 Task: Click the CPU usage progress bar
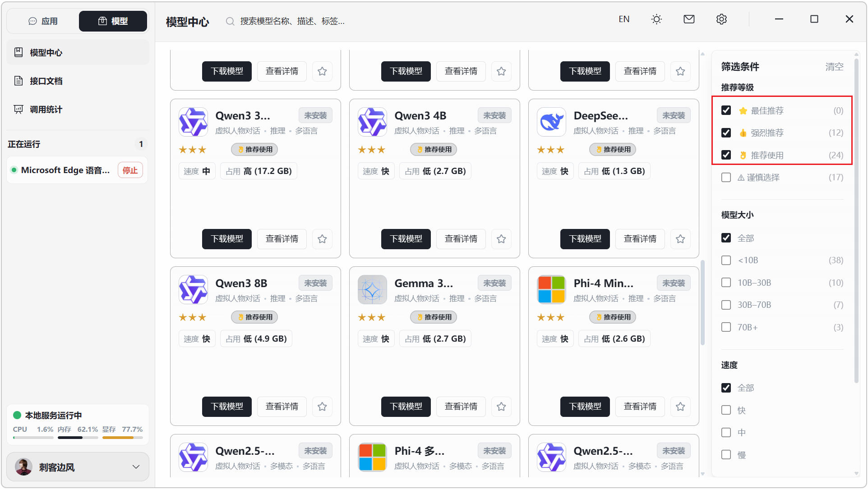click(33, 438)
